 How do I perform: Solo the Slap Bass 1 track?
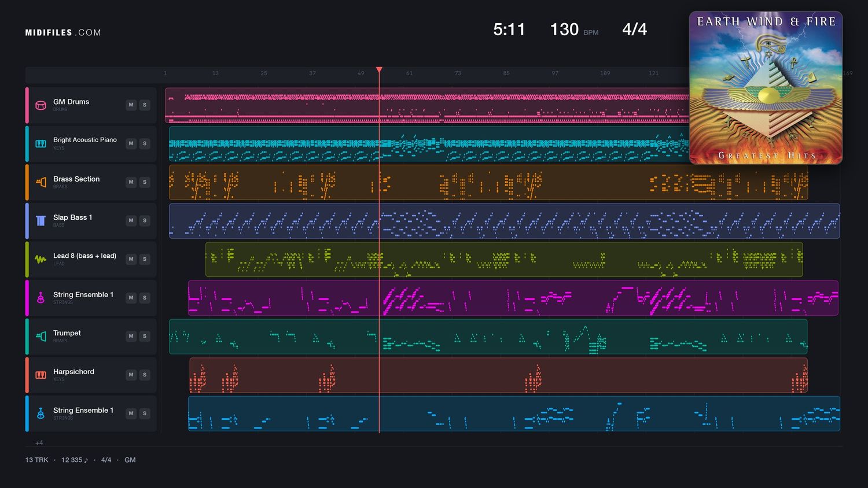pos(145,220)
